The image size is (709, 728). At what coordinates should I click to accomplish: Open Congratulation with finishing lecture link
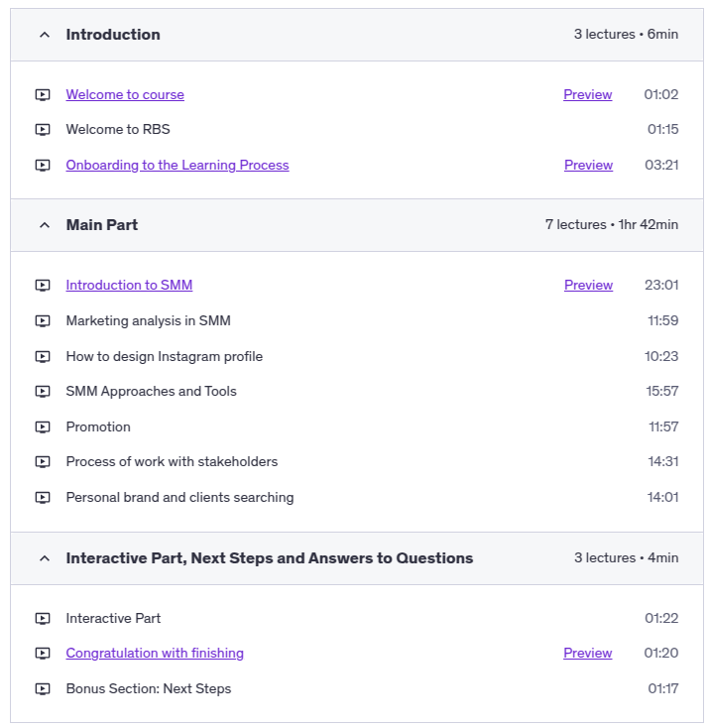[155, 654]
